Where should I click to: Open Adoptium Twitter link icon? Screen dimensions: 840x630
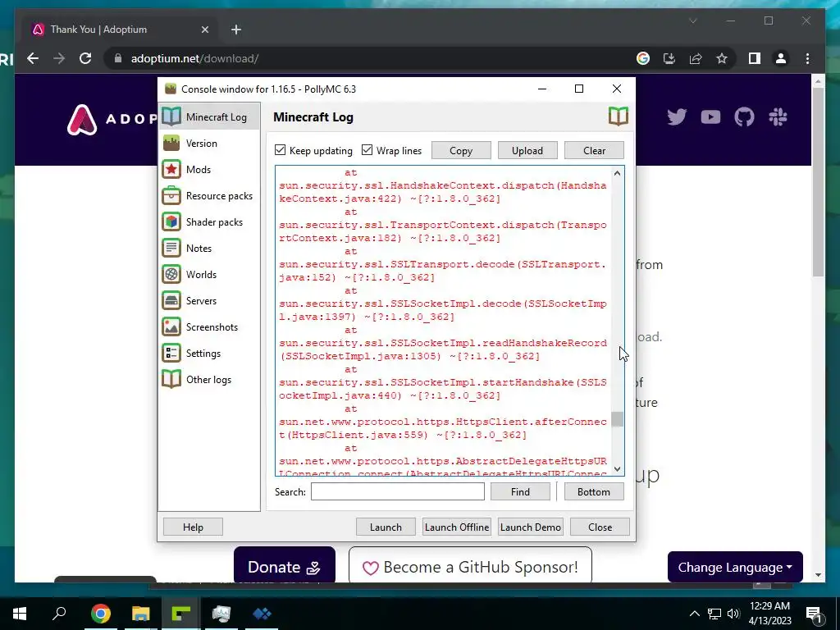[x=677, y=116]
